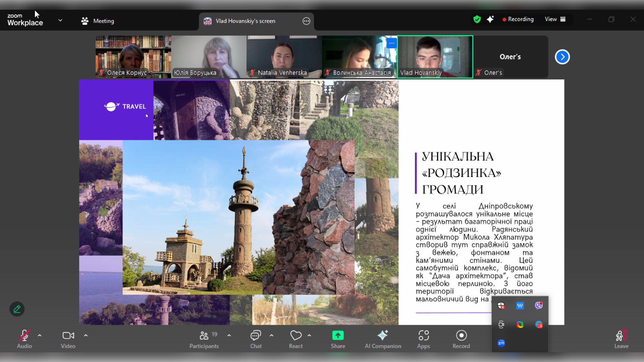The image size is (644, 362).
Task: Click the Zoom Workplace logo
Action: coord(25,20)
